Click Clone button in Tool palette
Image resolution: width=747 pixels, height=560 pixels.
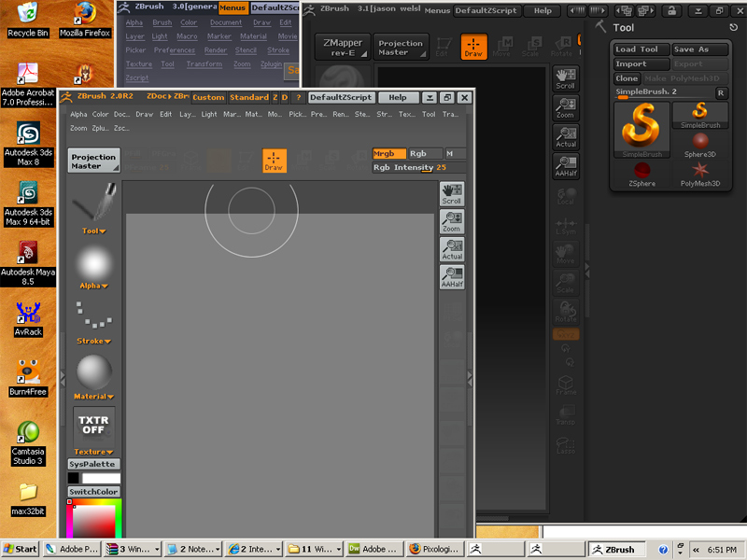[627, 78]
